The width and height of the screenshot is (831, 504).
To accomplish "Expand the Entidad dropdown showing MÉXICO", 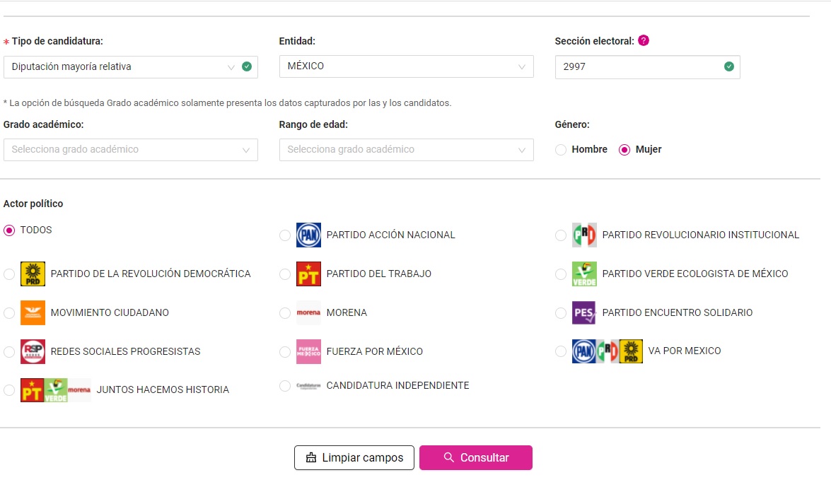I will [406, 66].
